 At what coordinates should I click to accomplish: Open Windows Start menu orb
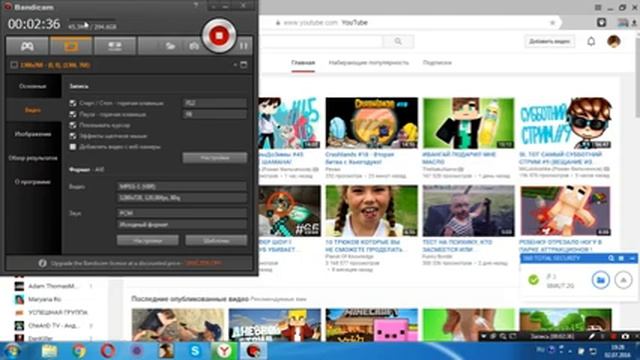point(11,351)
